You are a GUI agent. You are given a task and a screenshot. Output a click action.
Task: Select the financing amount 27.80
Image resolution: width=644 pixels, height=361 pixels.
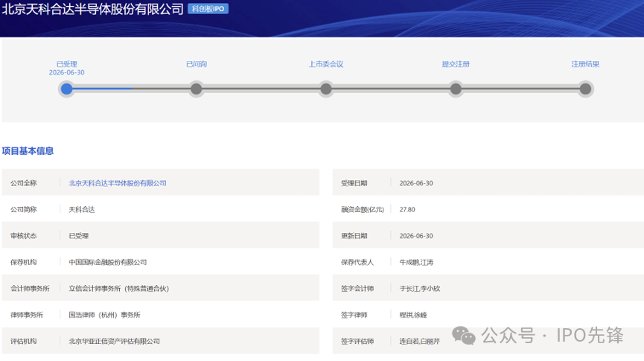(x=407, y=209)
